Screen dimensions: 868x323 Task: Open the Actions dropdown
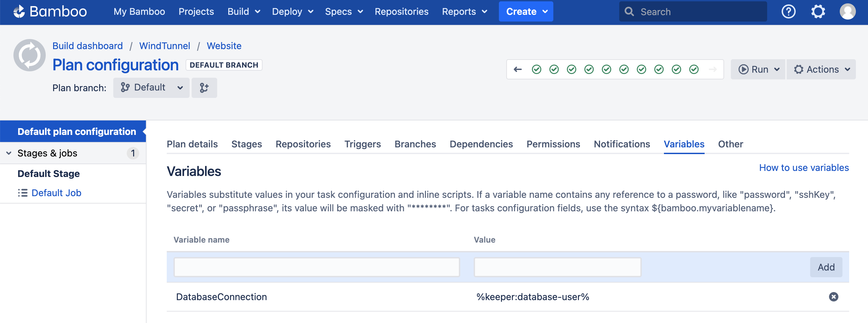[821, 69]
